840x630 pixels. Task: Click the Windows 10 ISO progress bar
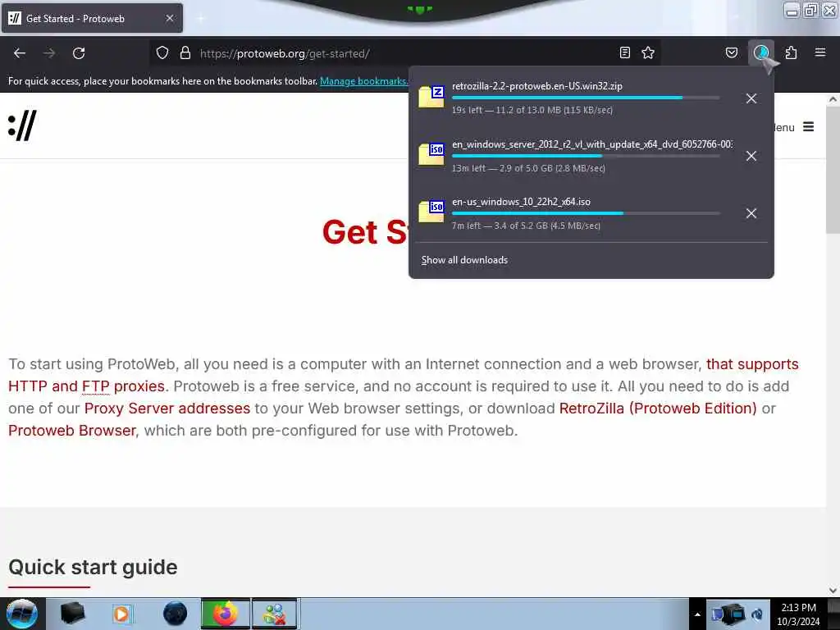coord(586,213)
